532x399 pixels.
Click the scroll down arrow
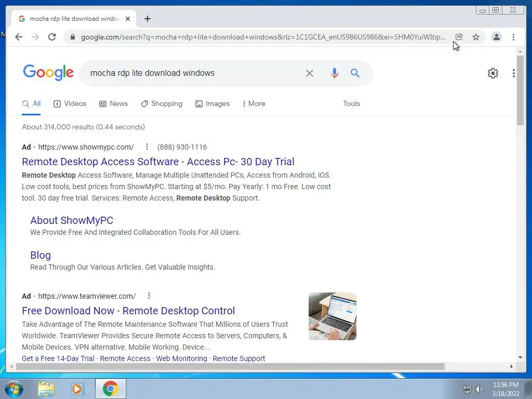(520, 357)
